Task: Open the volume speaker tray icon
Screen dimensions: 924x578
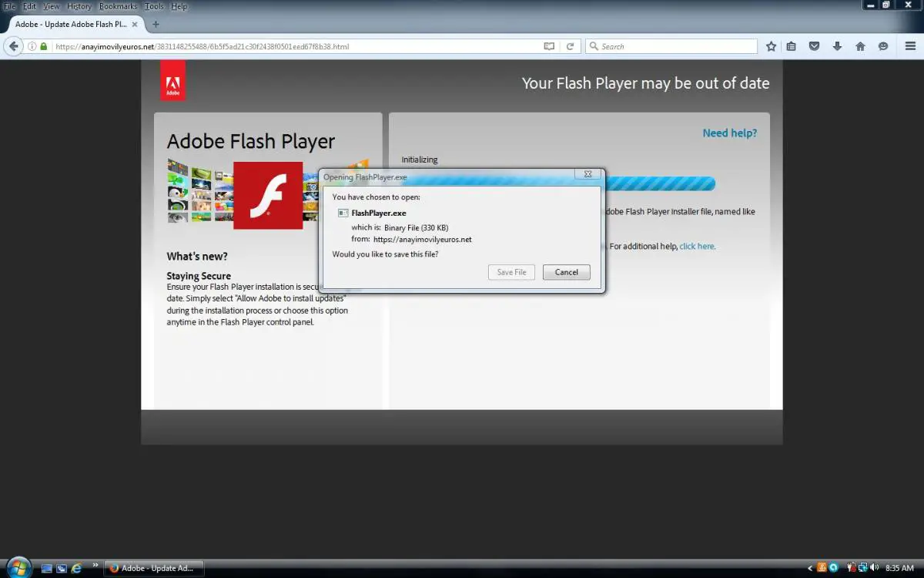Action: pyautogui.click(x=875, y=568)
